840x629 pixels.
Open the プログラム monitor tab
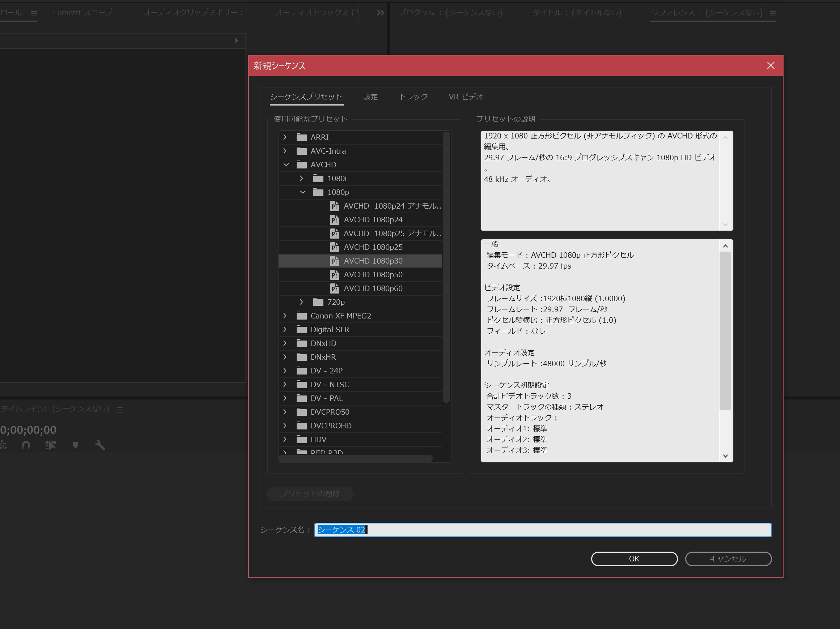pos(450,13)
